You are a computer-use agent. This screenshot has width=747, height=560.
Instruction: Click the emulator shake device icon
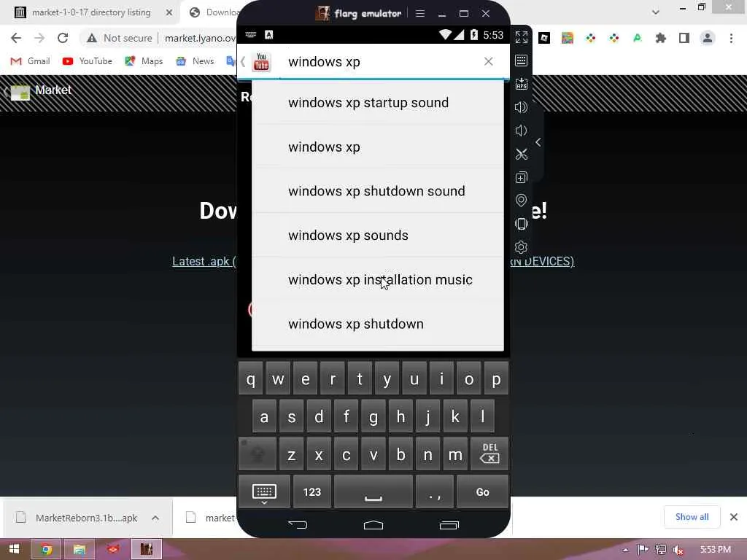521,224
